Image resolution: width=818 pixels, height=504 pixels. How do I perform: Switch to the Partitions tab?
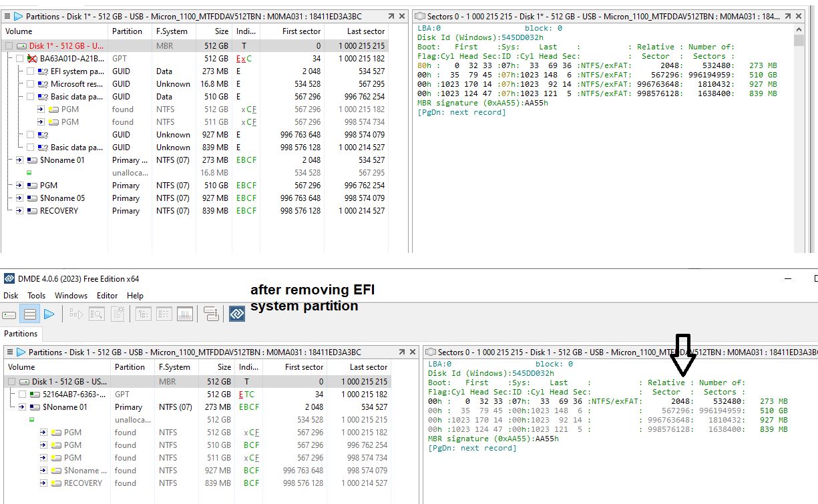(21, 334)
